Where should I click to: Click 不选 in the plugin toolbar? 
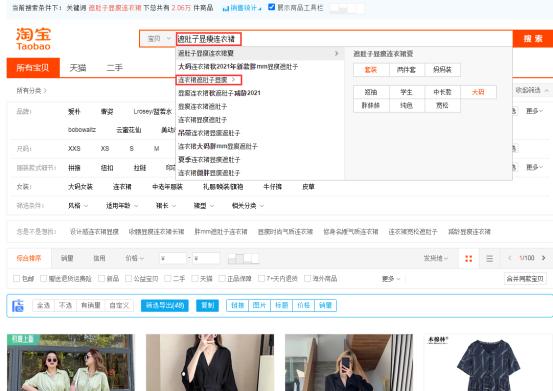click(x=65, y=305)
